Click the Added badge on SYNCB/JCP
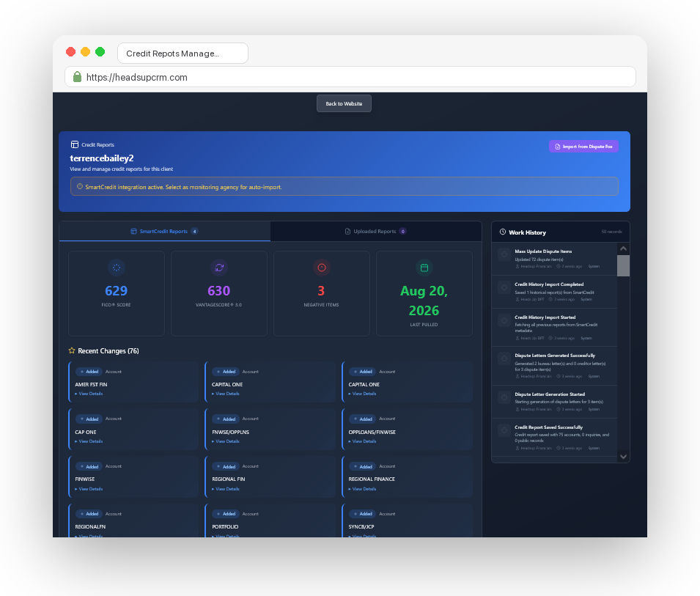This screenshot has height=596, width=700. [x=362, y=514]
